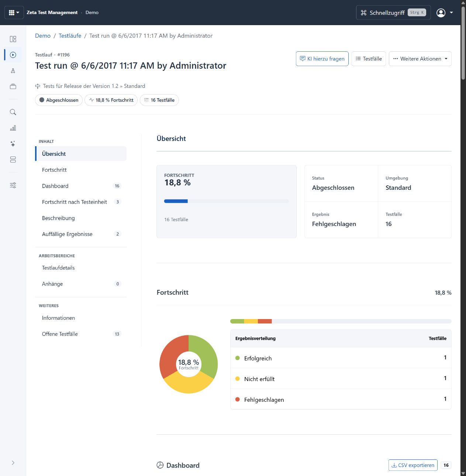
Task: Open the hierarchy tree icon in the sidebar
Action: (x=13, y=71)
